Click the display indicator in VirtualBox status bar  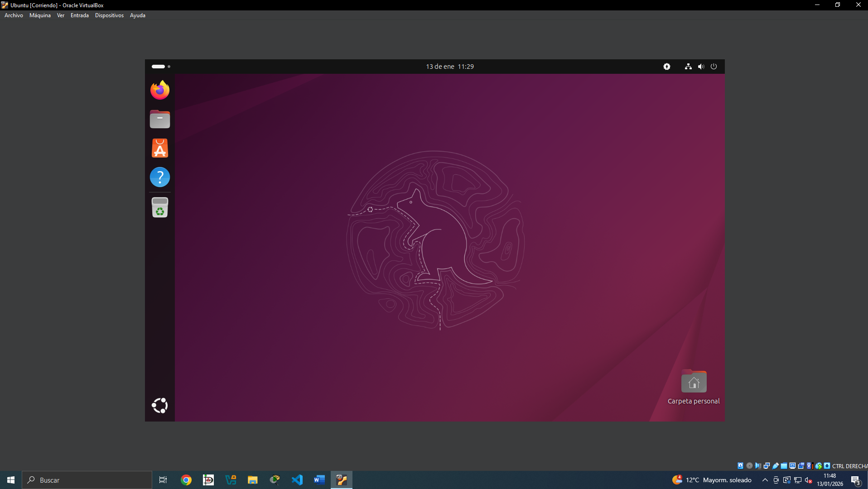coord(792,465)
